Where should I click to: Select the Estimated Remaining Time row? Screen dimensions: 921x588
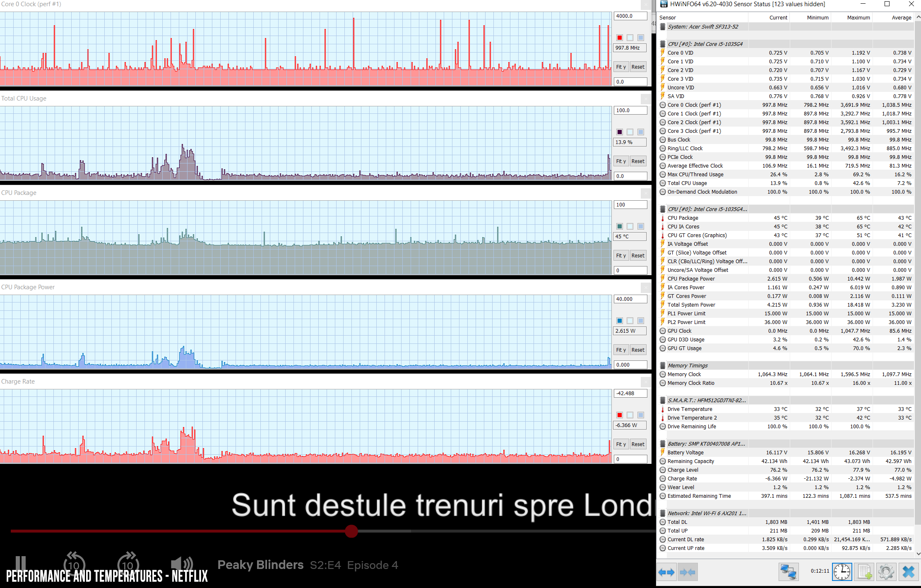[x=786, y=496]
